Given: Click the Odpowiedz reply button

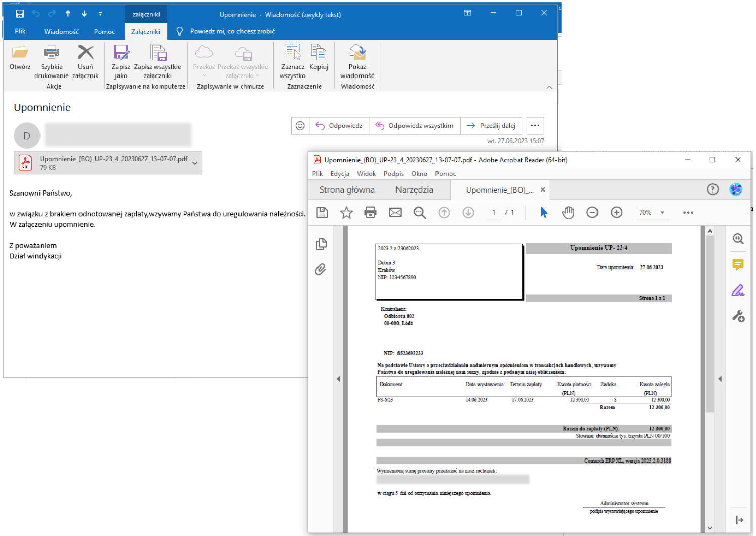Looking at the screenshot, I should (339, 126).
